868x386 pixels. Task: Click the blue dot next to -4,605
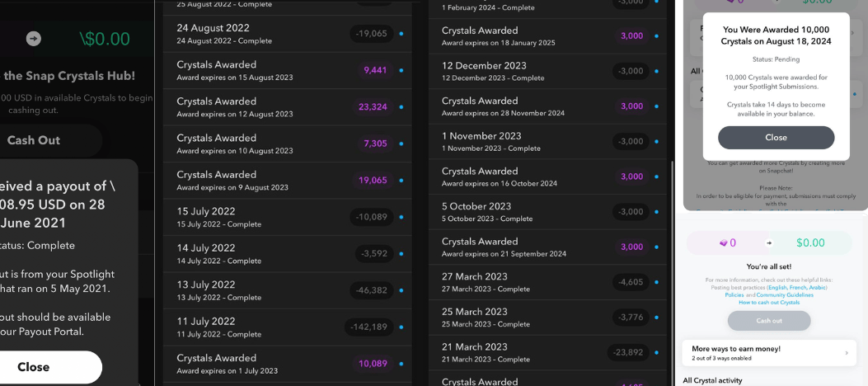click(x=656, y=282)
